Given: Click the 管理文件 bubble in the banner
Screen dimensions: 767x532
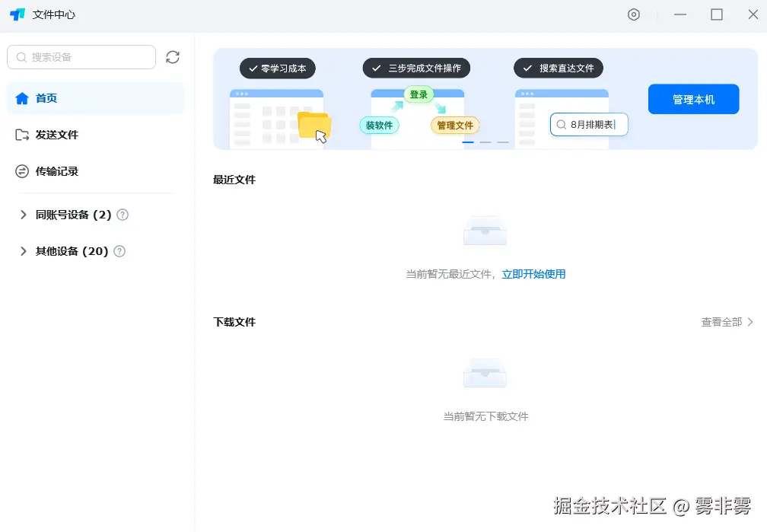Looking at the screenshot, I should click(x=455, y=126).
